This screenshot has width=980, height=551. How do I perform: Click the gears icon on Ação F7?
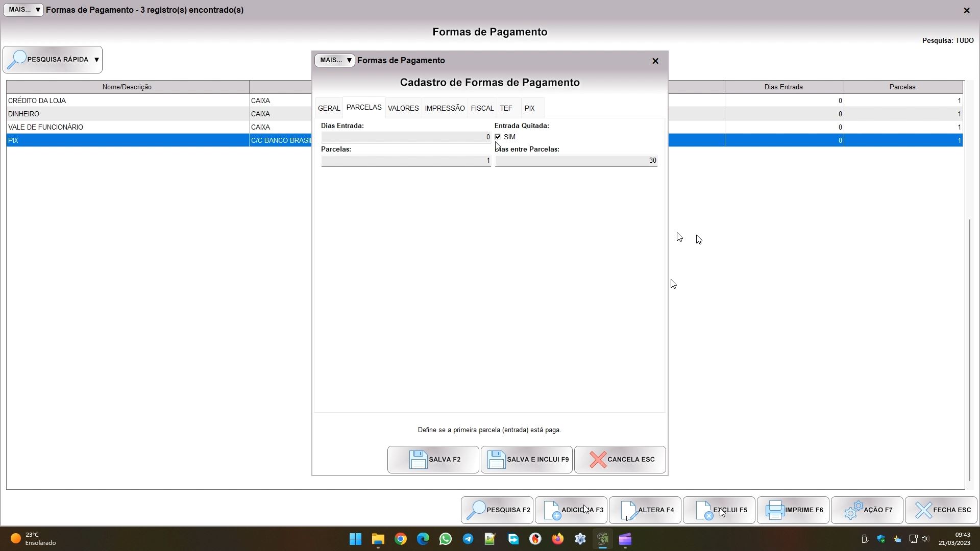pos(853,510)
